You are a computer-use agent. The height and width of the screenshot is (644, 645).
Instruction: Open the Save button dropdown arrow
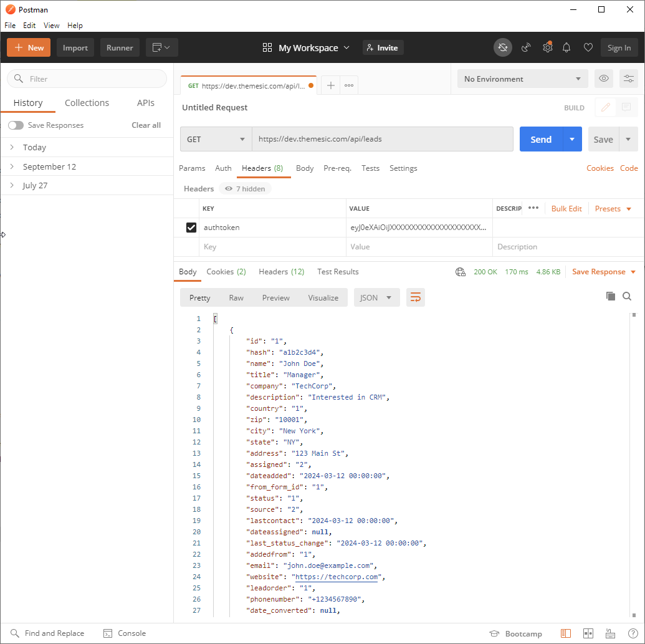coord(628,139)
